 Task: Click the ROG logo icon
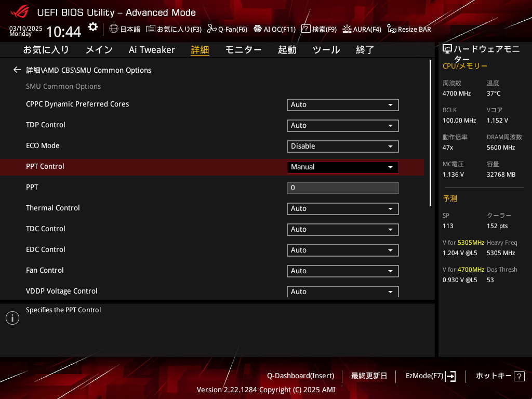click(x=20, y=12)
